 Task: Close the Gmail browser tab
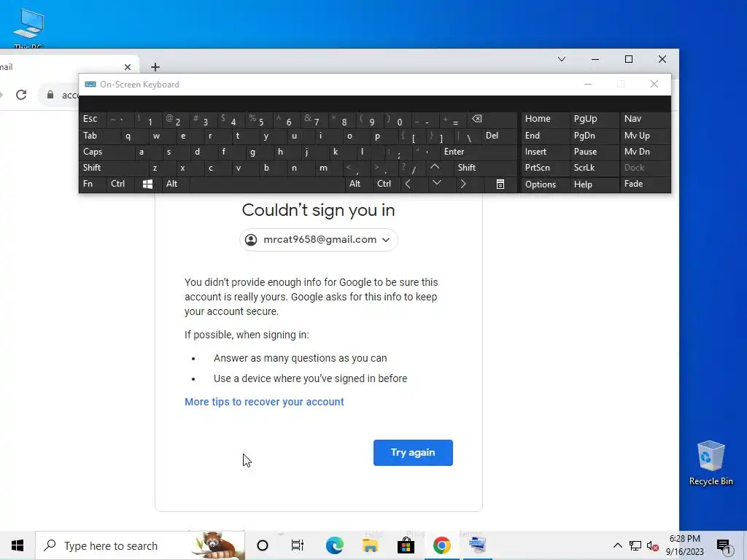coord(127,67)
